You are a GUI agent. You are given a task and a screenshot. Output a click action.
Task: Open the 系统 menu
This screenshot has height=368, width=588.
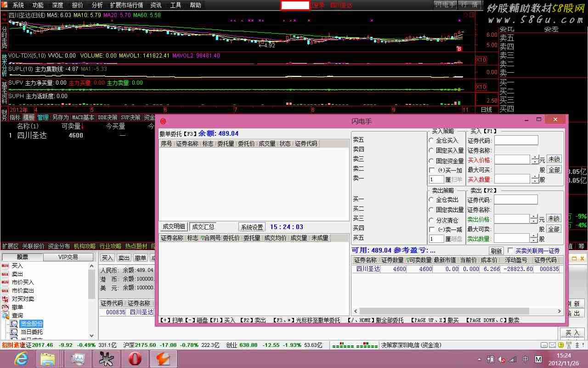pos(18,5)
